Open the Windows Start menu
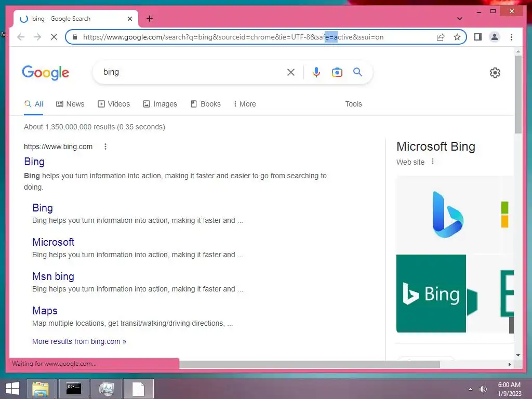Screen dimensions: 532x399 (12, 389)
